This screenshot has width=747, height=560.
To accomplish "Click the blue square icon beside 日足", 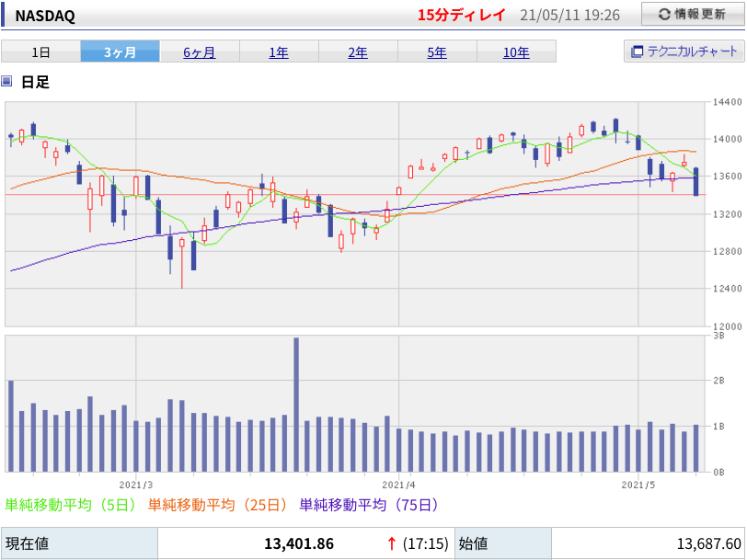I will [x=6, y=81].
